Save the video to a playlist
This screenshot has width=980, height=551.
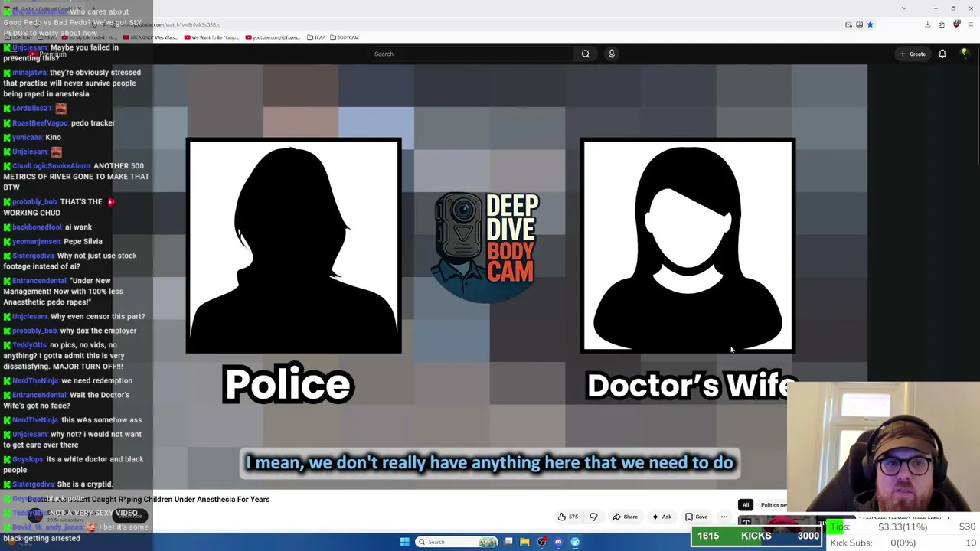click(696, 517)
